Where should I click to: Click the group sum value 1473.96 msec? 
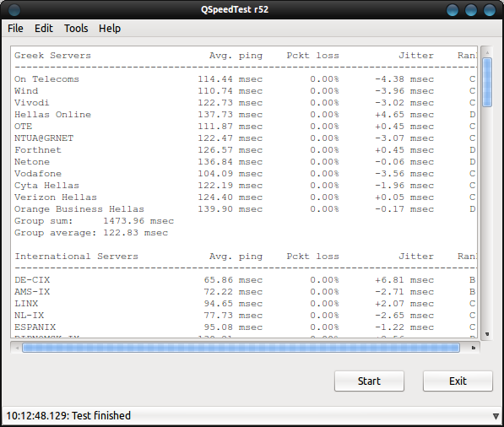click(x=138, y=221)
